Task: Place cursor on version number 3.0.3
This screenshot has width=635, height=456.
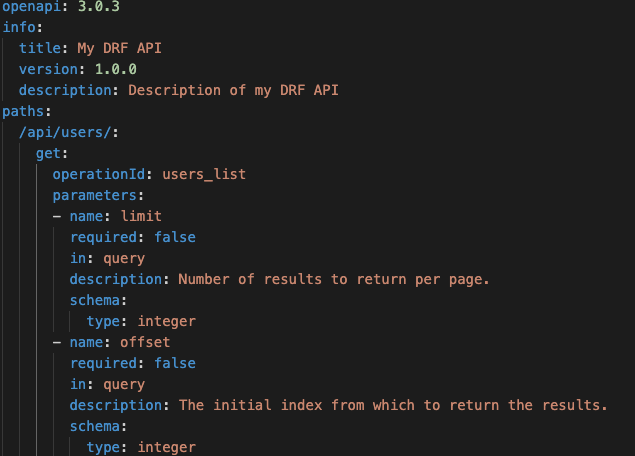Action: click(99, 6)
